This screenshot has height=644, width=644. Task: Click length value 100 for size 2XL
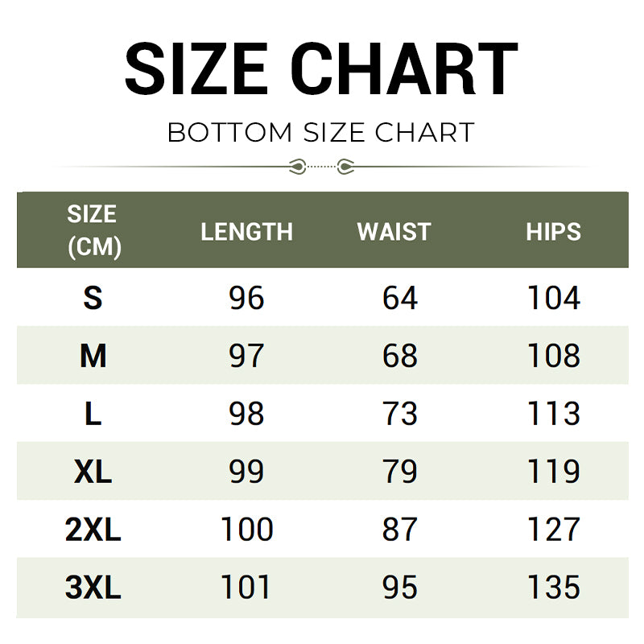246,530
